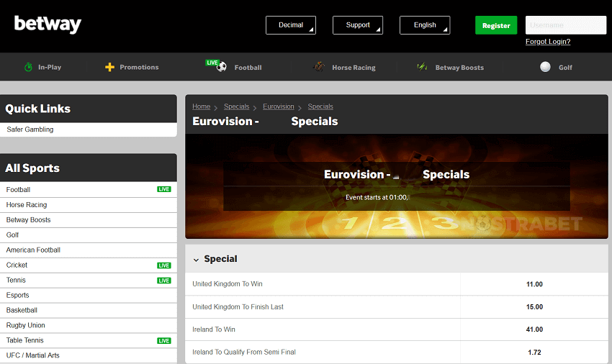Click the Eurovision breadcrumb link

[279, 106]
